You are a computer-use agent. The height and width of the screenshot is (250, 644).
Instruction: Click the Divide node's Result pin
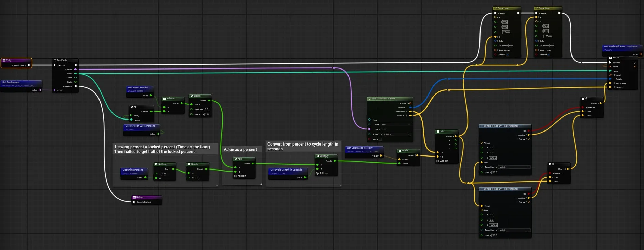pos(206,169)
